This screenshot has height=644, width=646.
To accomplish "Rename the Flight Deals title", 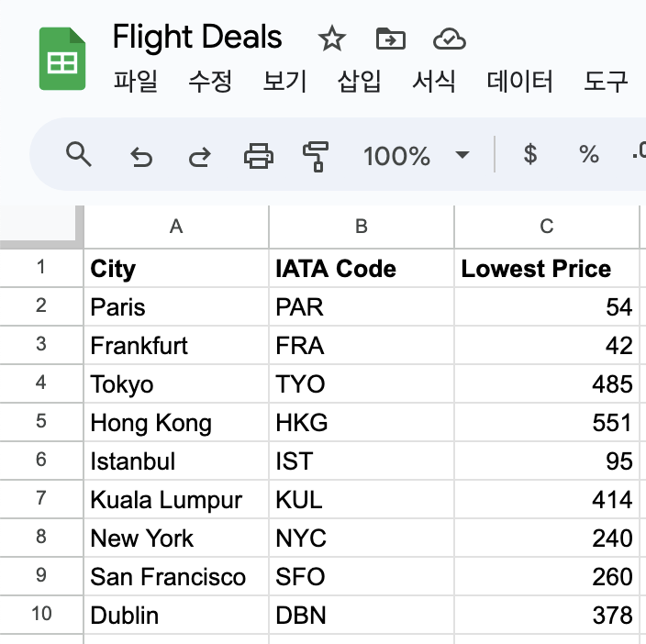I will [x=197, y=38].
